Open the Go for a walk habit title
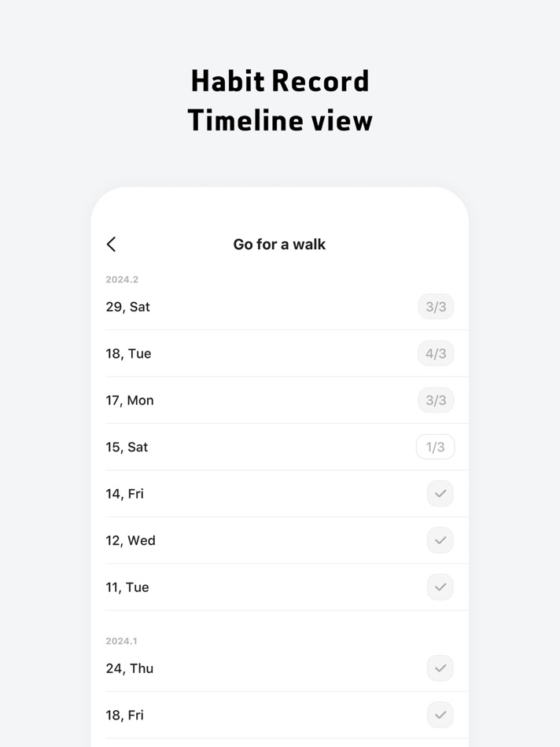This screenshot has width=560, height=747. point(279,245)
